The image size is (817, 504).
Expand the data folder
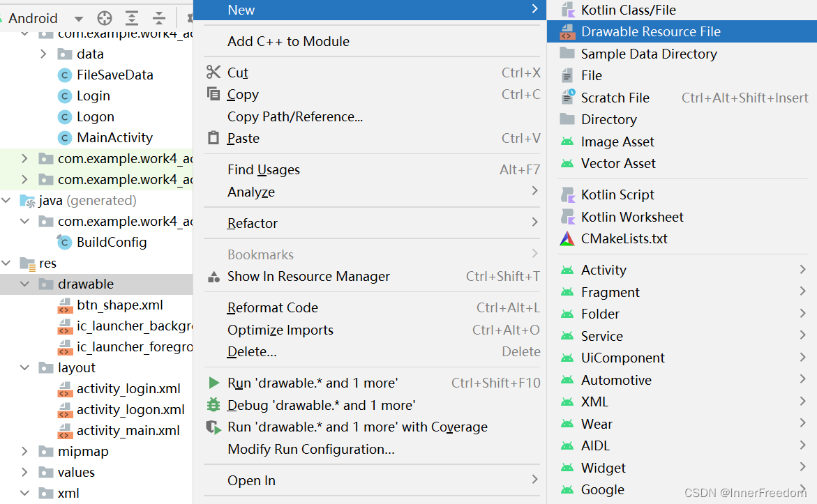point(44,54)
